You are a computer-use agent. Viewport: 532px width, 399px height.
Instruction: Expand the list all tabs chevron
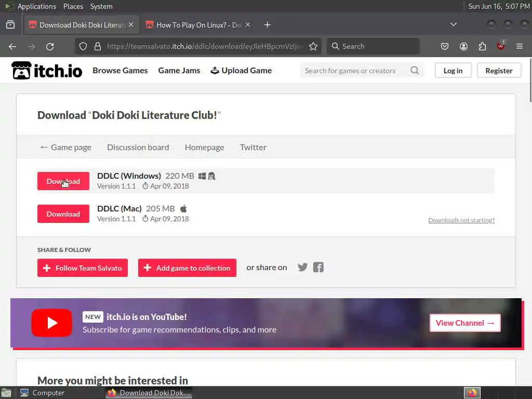point(453,24)
